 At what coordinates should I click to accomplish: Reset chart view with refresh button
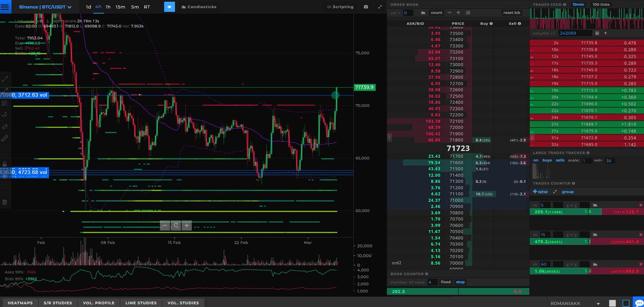[175, 226]
